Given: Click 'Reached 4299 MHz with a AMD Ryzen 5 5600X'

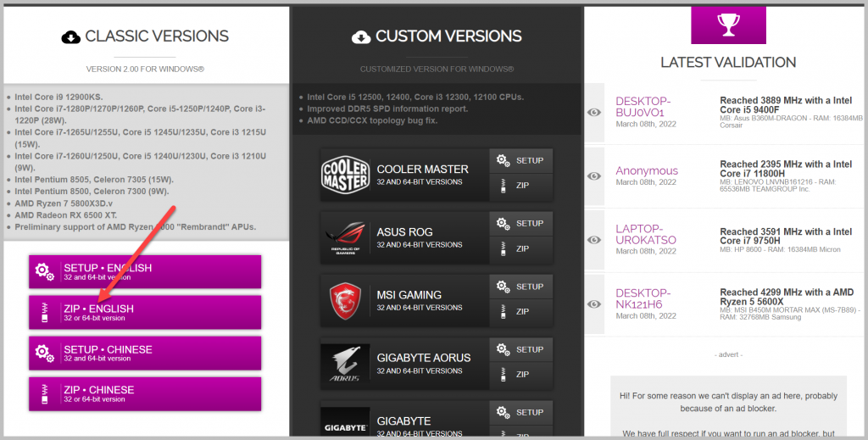Looking at the screenshot, I should (787, 297).
